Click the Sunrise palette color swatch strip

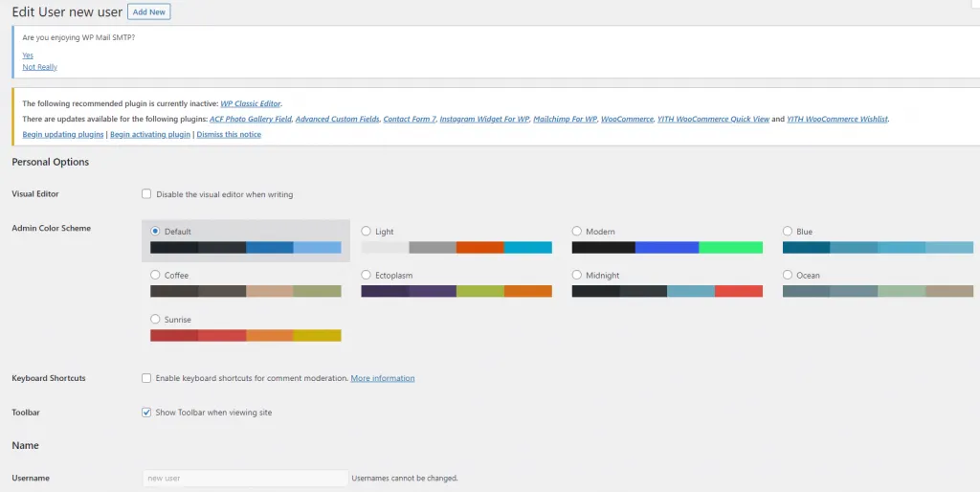click(x=245, y=336)
